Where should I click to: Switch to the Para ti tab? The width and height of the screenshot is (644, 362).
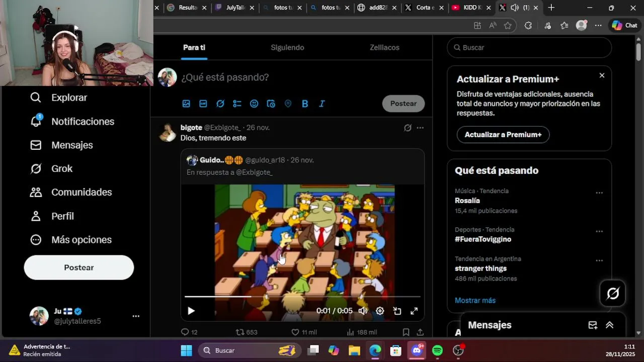(194, 47)
